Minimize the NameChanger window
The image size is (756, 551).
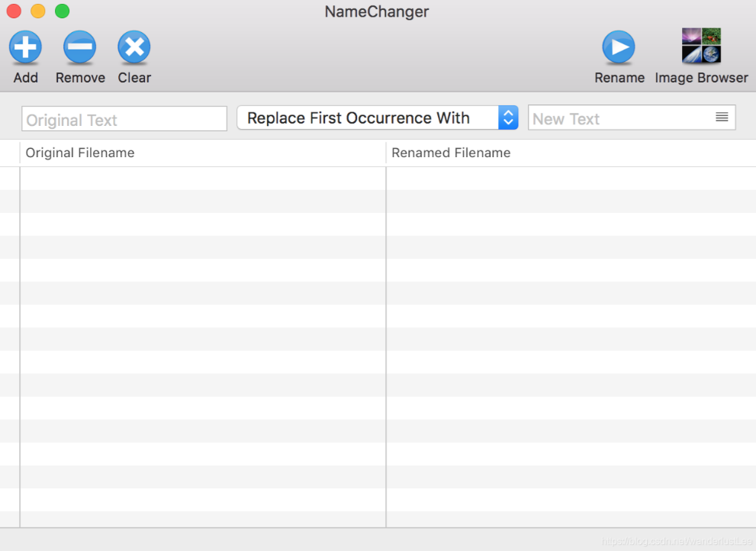38,11
